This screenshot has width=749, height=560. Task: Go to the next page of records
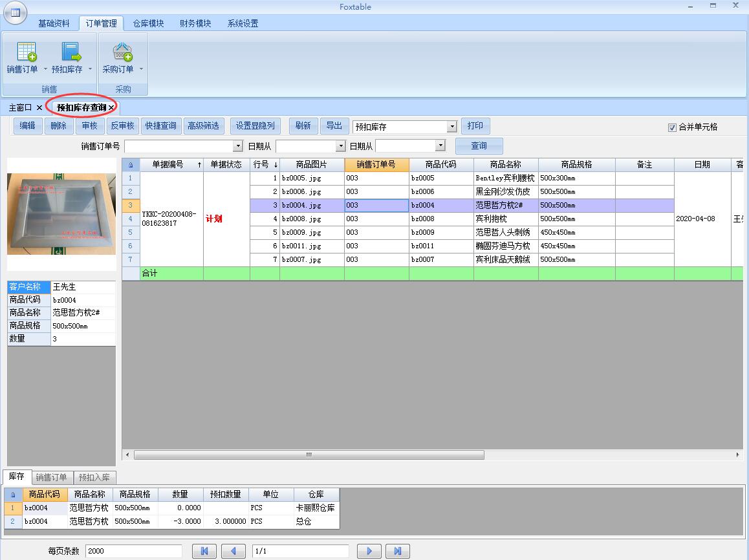click(369, 551)
